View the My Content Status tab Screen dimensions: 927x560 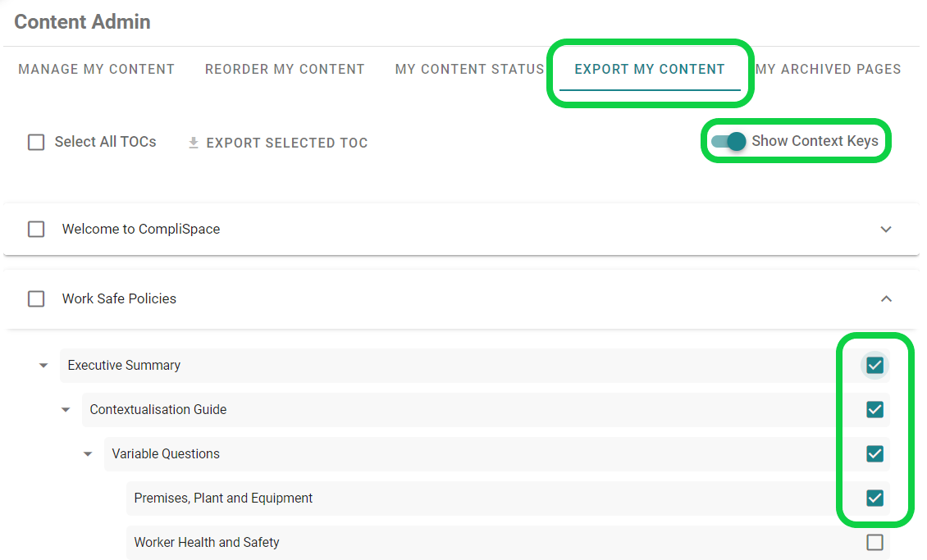(468, 69)
